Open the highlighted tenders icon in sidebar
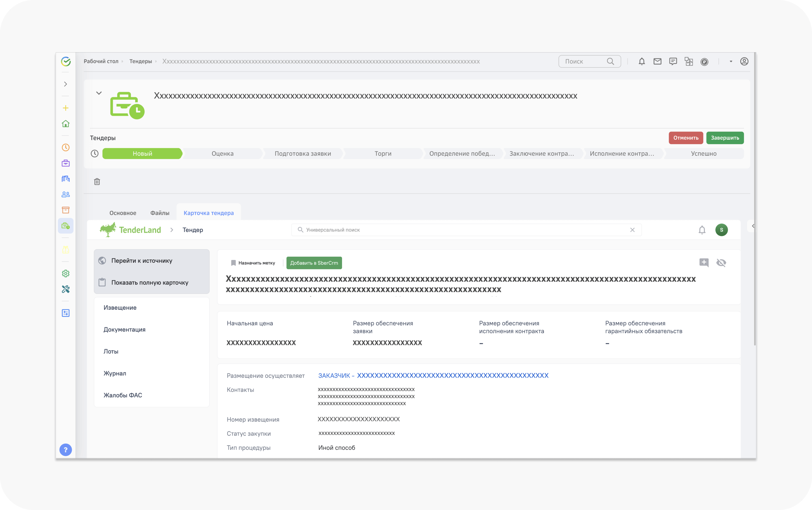Screen dimensions: 812x510 coord(66,226)
